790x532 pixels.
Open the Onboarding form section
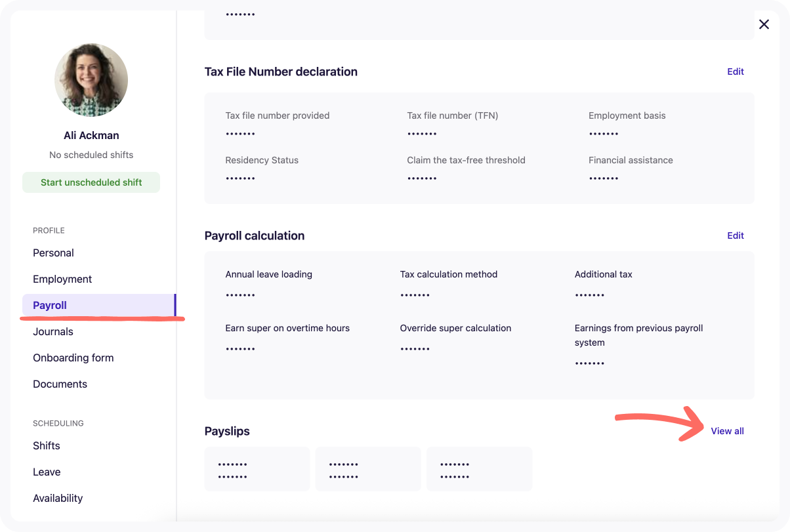point(73,358)
